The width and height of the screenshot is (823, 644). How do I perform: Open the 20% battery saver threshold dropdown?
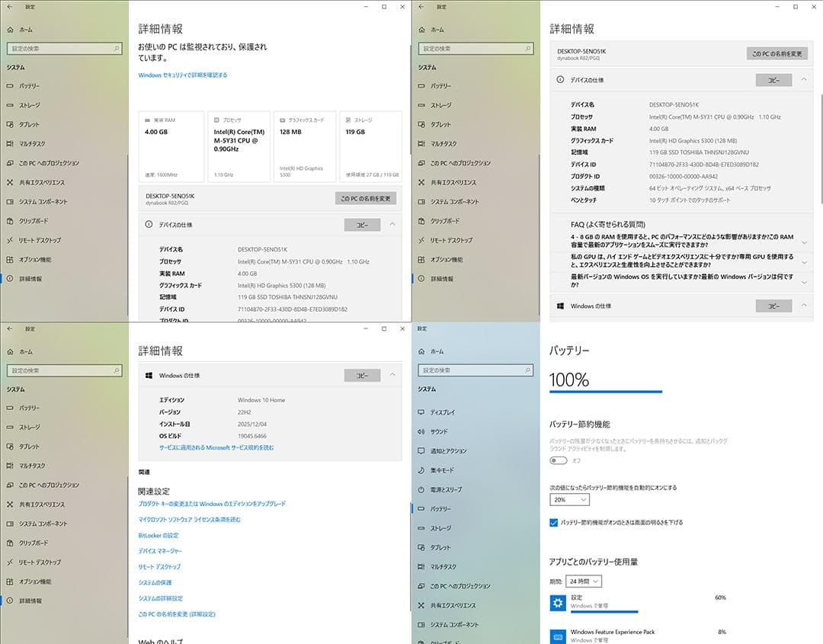coord(569,500)
